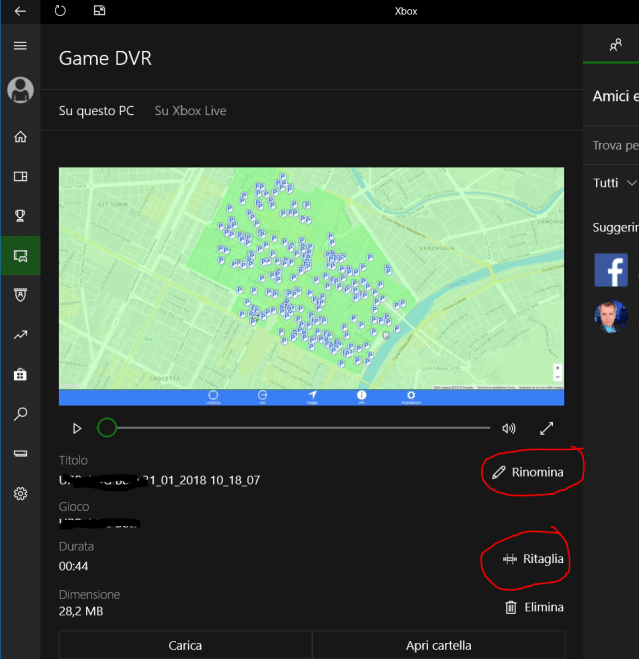The height and width of the screenshot is (659, 639).
Task: Mute the clip volume speaker
Action: (x=509, y=428)
